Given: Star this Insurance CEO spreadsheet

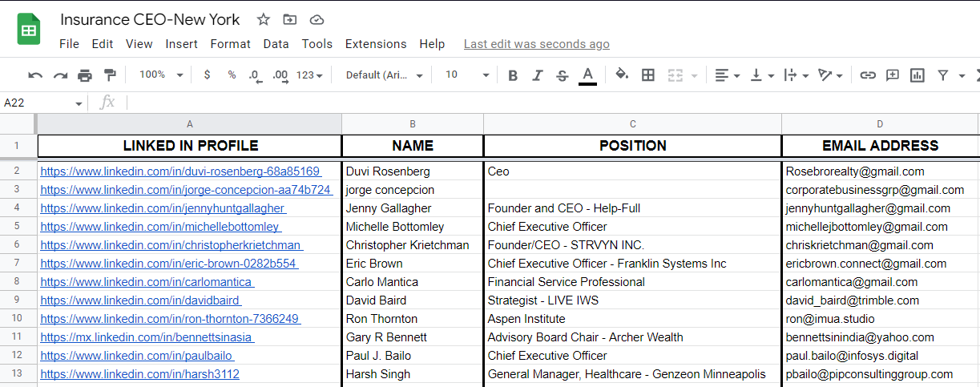Looking at the screenshot, I should (264, 20).
